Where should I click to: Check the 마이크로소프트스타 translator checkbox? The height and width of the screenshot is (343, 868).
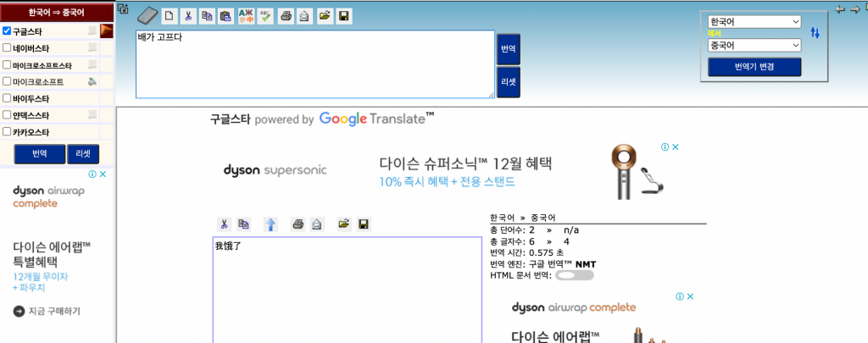tap(7, 64)
